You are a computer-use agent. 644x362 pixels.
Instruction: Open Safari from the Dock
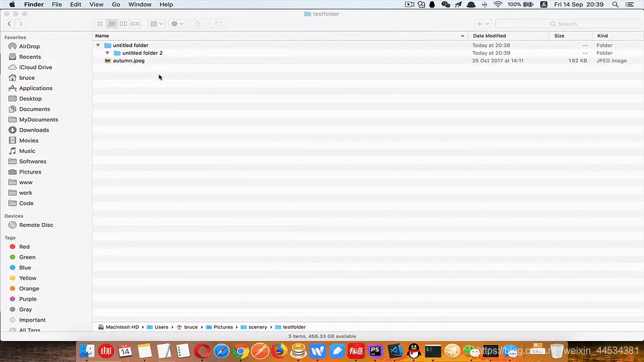coord(221,351)
